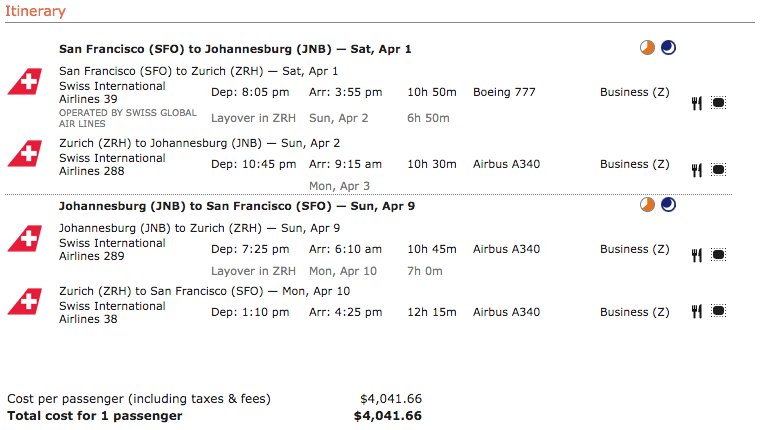Click the seat icon for flight 38
The width and height of the screenshot is (760, 430).
718,311
